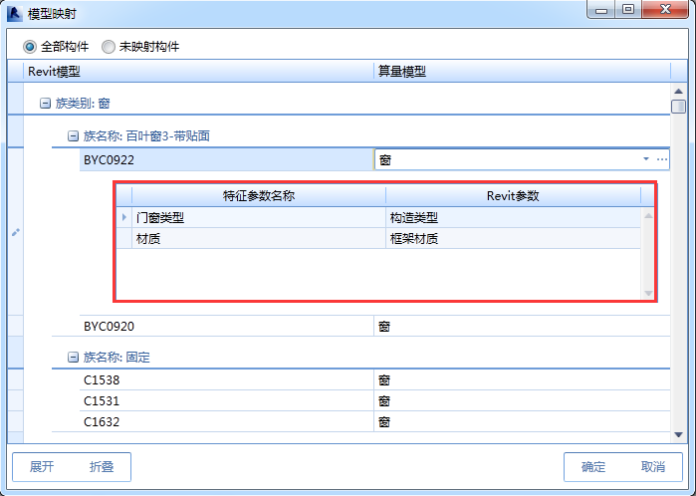Click the 门窗类型 parameter cell
This screenshot has height=496, width=696.
click(x=259, y=218)
